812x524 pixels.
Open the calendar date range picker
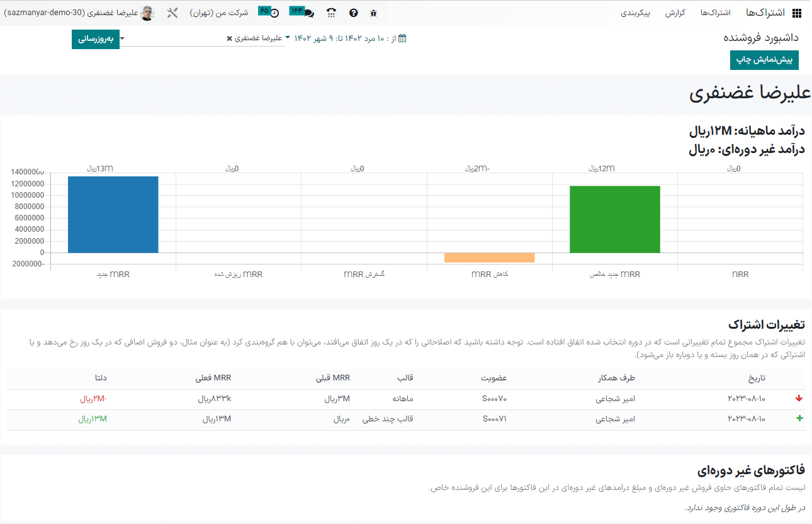pyautogui.click(x=402, y=38)
